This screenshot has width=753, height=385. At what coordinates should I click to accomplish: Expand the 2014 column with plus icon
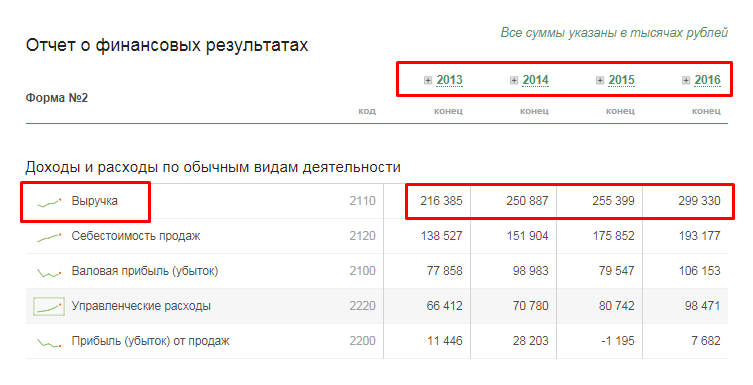514,80
